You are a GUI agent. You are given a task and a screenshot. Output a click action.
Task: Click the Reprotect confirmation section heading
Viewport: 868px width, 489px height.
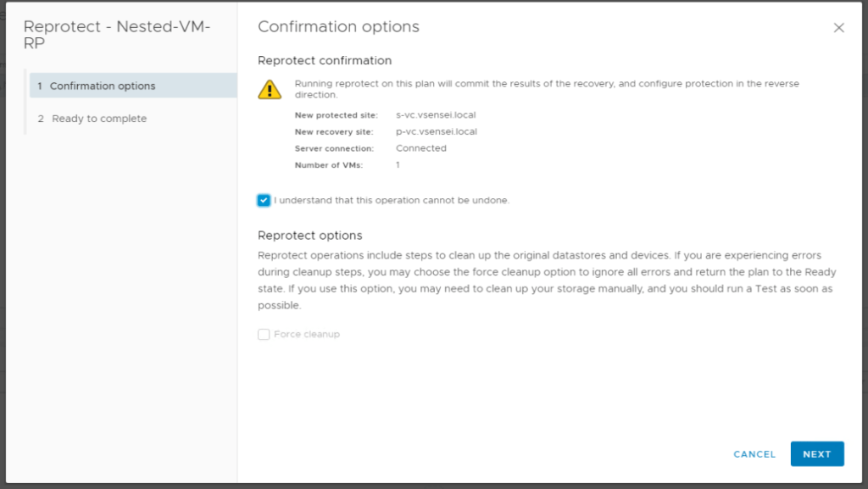(x=325, y=61)
